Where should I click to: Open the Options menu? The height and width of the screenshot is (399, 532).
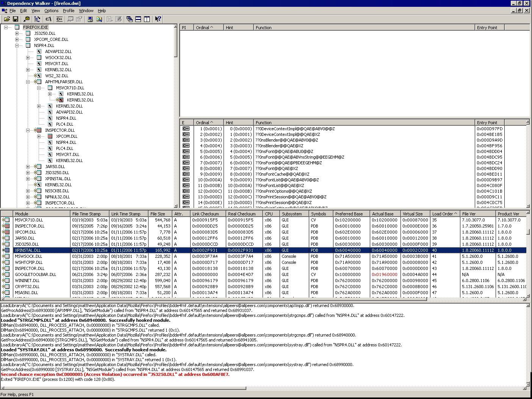pos(52,11)
